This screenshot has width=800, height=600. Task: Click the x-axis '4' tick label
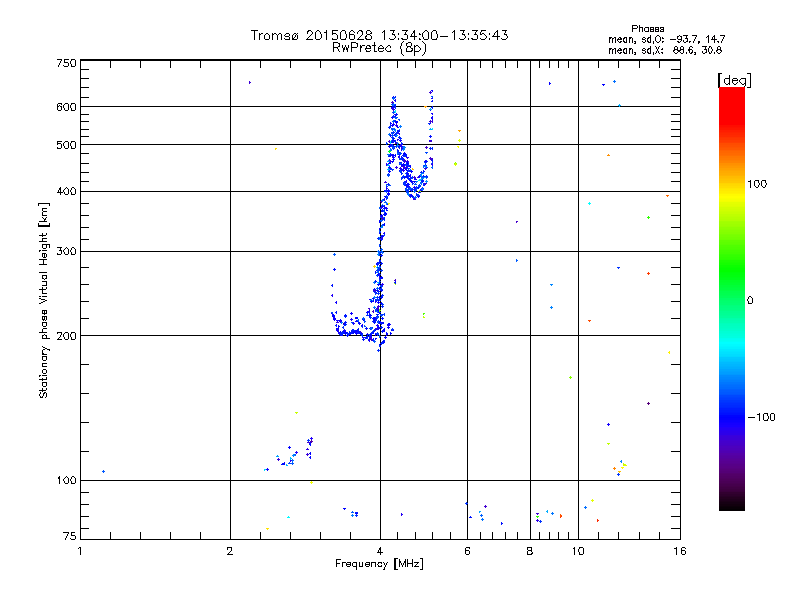point(380,551)
